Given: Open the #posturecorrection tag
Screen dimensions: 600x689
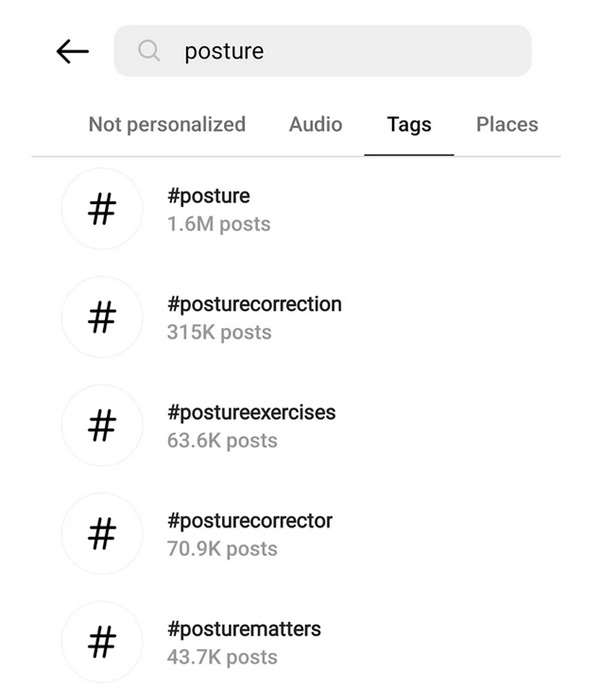Looking at the screenshot, I should 254,304.
